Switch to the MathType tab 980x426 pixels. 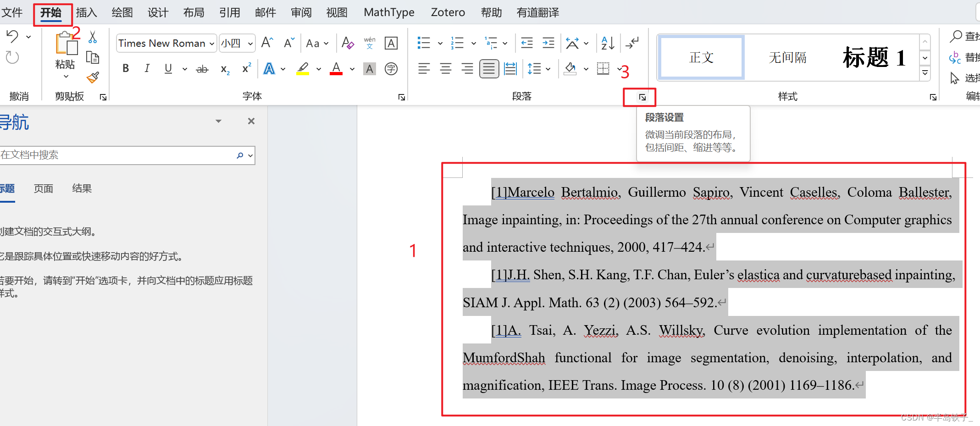click(x=389, y=12)
